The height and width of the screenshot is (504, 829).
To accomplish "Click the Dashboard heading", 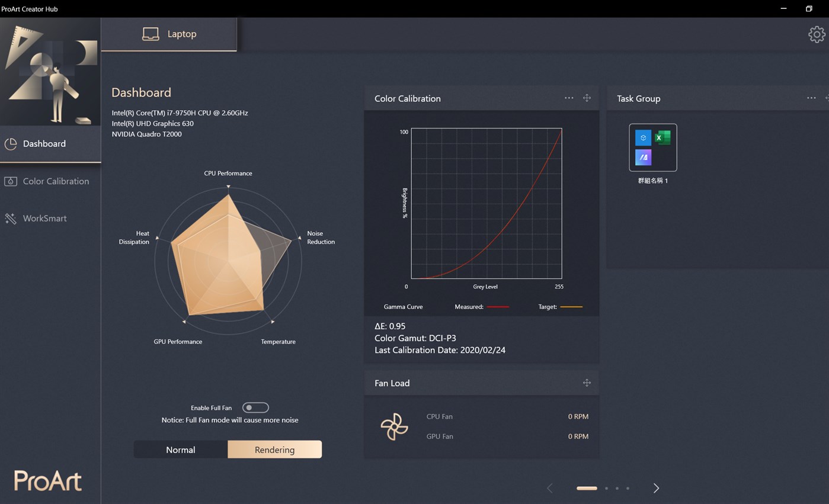I will point(141,92).
